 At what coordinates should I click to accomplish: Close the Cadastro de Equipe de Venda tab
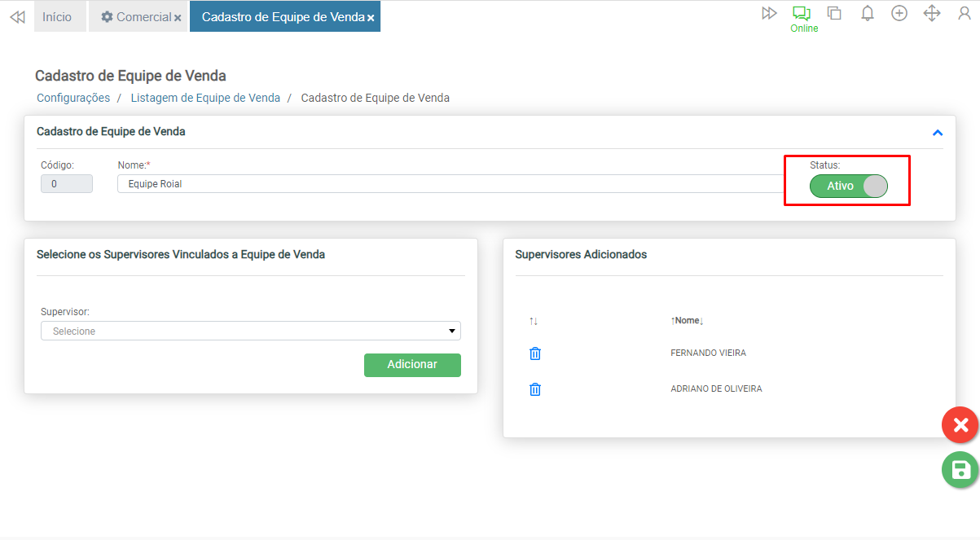(x=371, y=18)
